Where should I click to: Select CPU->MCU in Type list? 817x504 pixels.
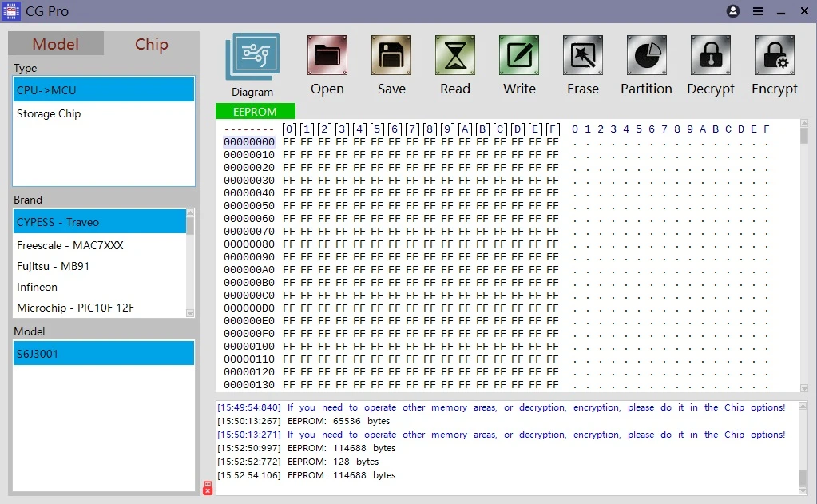pos(104,89)
